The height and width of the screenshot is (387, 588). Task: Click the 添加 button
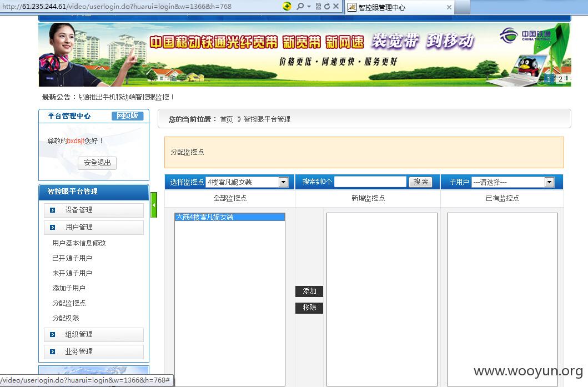coord(309,291)
